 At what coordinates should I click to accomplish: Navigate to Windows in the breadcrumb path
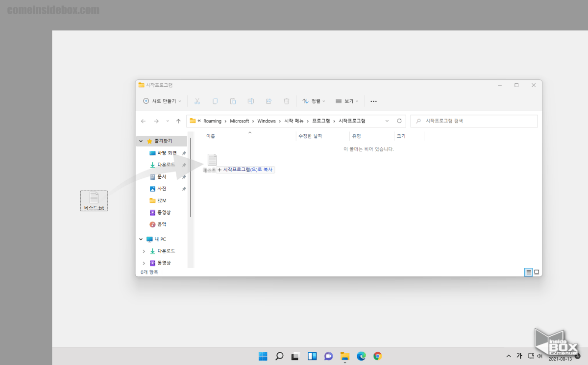(x=266, y=121)
